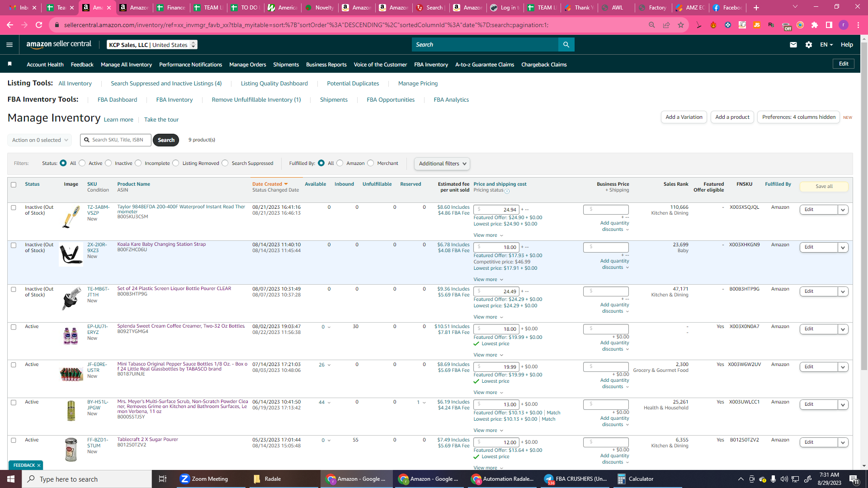The image size is (868, 488).
Task: Expand View more for Koala Kare pricing
Action: pos(488,280)
